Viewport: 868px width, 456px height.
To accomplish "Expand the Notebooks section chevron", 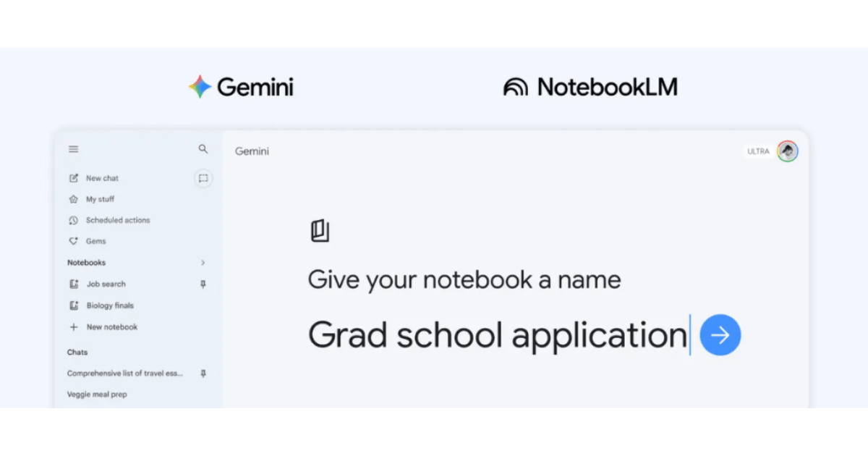I will tap(203, 263).
